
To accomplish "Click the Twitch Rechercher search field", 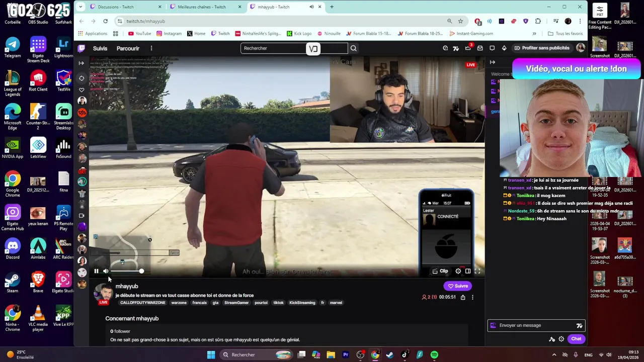I will [x=294, y=48].
